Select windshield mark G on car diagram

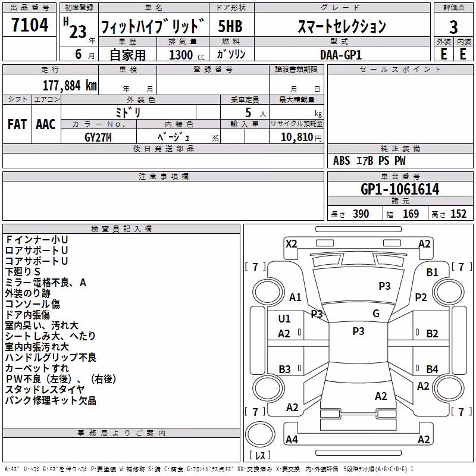click(x=376, y=314)
